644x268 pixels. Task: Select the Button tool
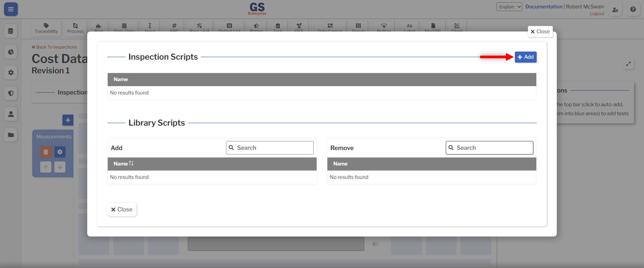[x=384, y=27]
